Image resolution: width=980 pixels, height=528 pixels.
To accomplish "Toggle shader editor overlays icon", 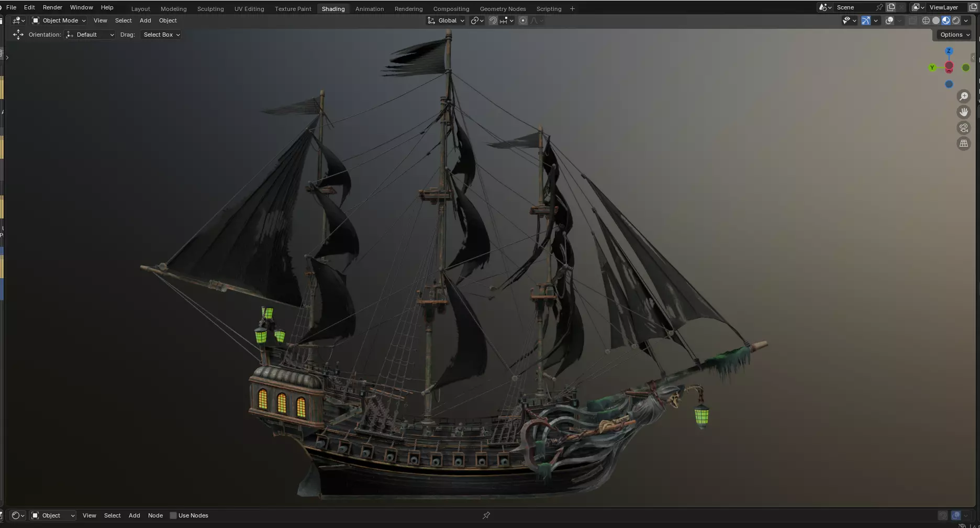I will point(956,515).
